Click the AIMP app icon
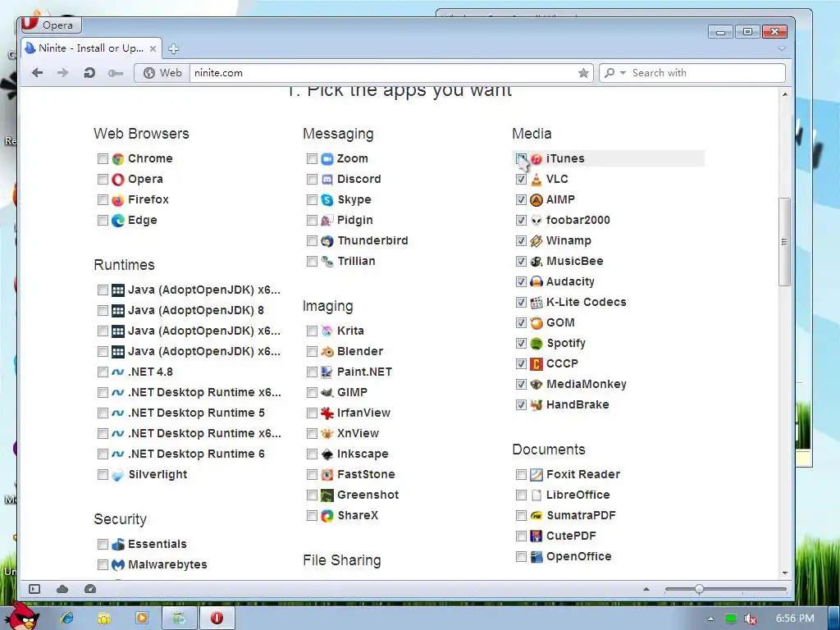The image size is (840, 630). click(536, 200)
